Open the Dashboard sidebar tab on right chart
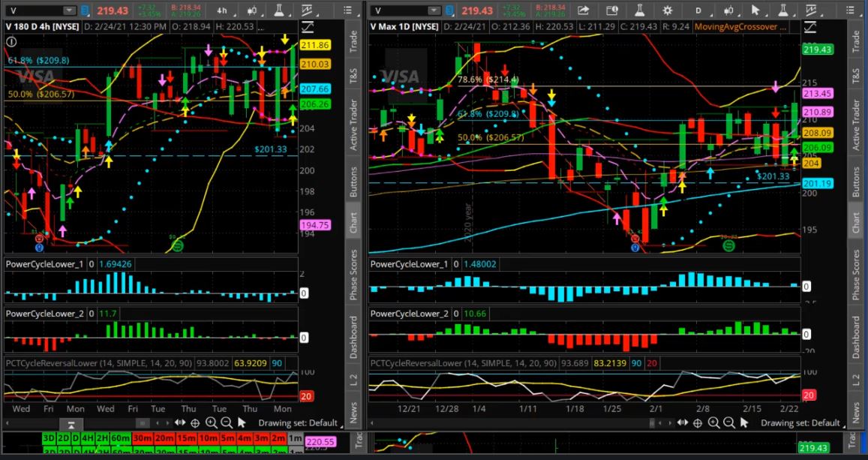868x460 pixels. [x=857, y=337]
